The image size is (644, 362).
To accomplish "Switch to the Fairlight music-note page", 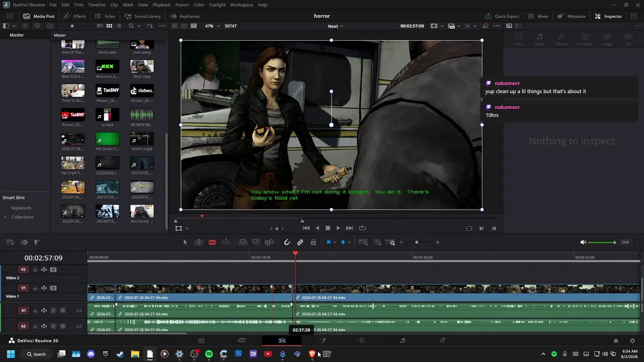I will click(403, 341).
